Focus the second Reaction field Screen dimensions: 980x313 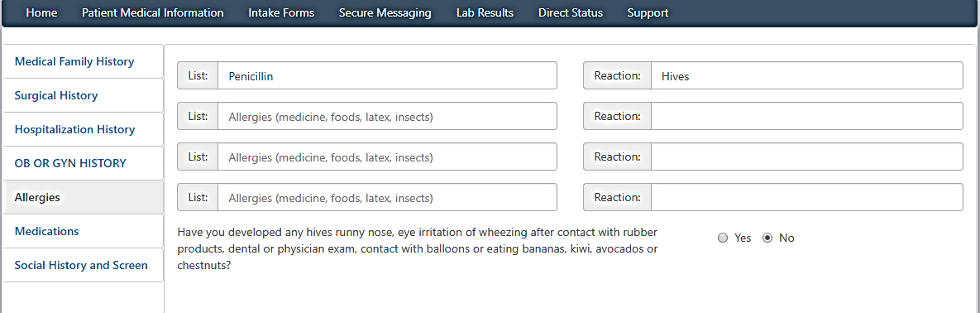pos(806,117)
